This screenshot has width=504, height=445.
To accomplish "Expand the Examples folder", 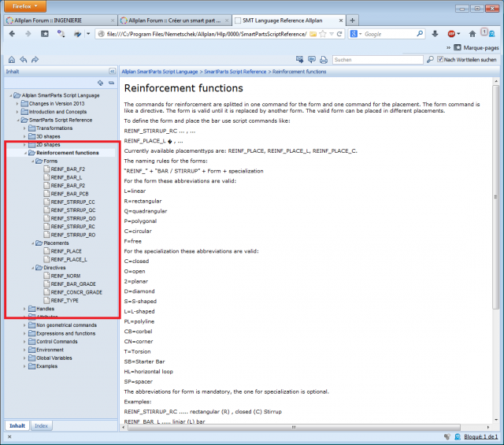I will coord(24,366).
